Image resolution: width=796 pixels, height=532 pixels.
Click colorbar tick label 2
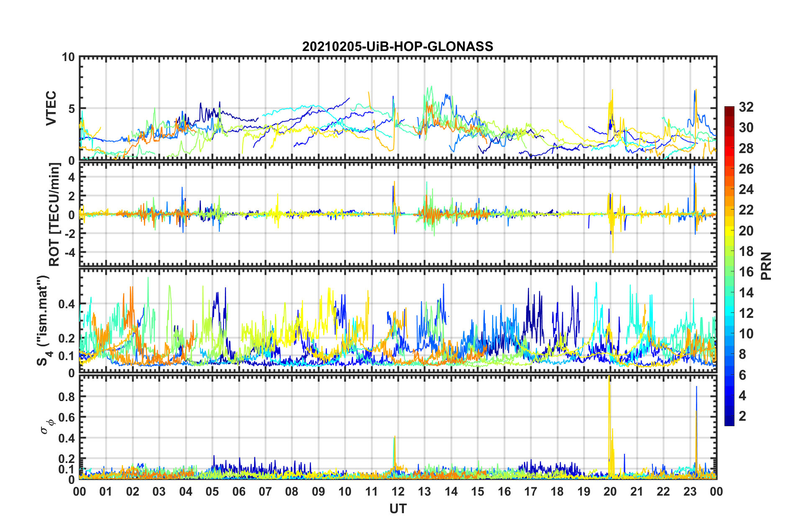[742, 416]
